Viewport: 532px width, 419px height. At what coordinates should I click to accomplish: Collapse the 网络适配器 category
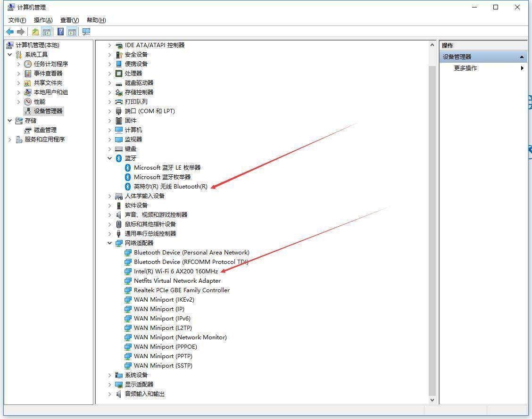click(x=109, y=243)
